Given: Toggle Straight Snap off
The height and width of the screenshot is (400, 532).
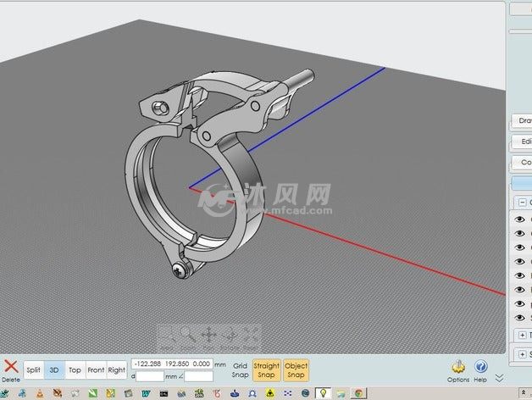Looking at the screenshot, I should (266, 370).
